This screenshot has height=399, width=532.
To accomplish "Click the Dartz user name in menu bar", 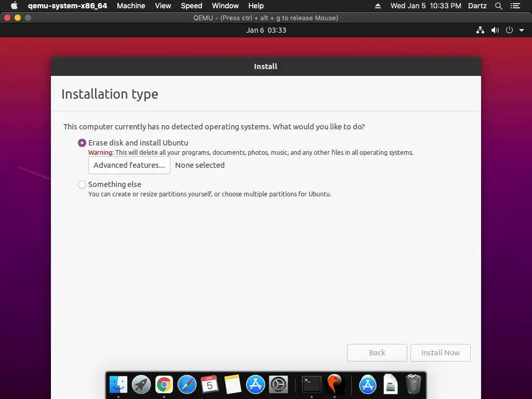I will coord(477,6).
